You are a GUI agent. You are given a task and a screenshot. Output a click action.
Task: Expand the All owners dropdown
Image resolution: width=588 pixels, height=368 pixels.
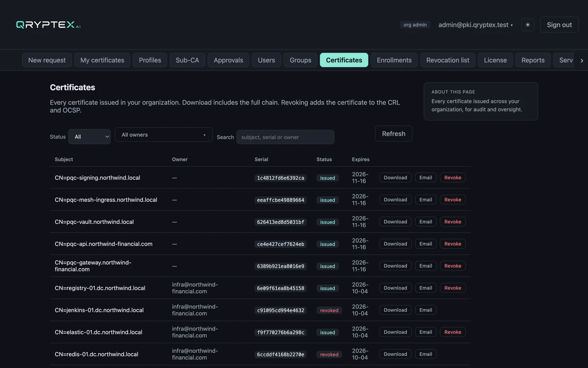163,135
